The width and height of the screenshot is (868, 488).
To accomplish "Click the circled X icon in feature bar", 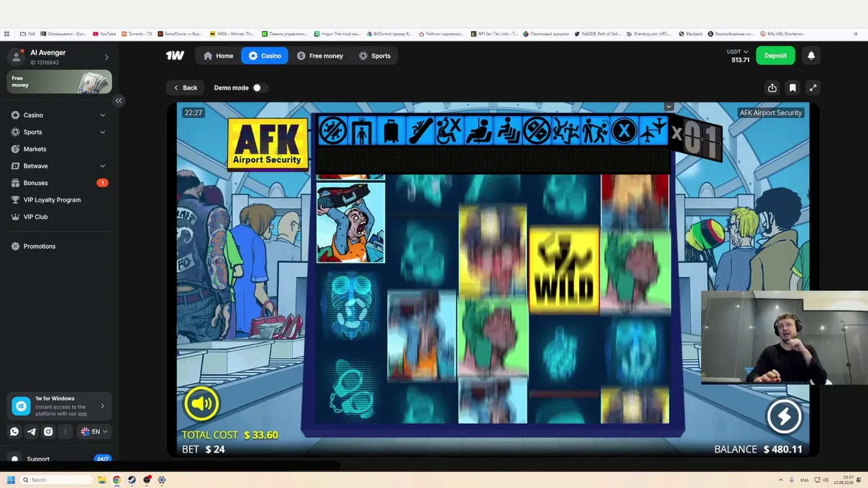I will 625,131.
